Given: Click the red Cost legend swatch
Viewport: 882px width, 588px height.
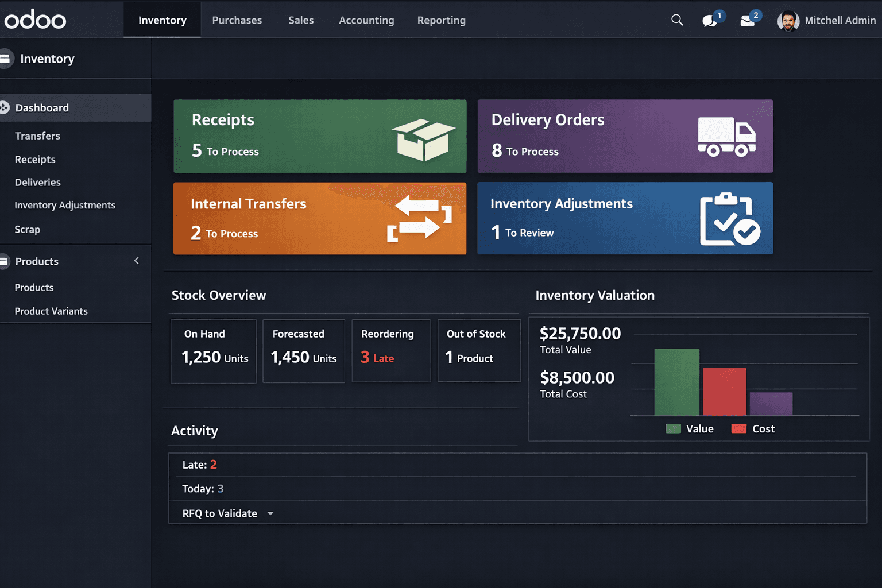Looking at the screenshot, I should [x=738, y=428].
